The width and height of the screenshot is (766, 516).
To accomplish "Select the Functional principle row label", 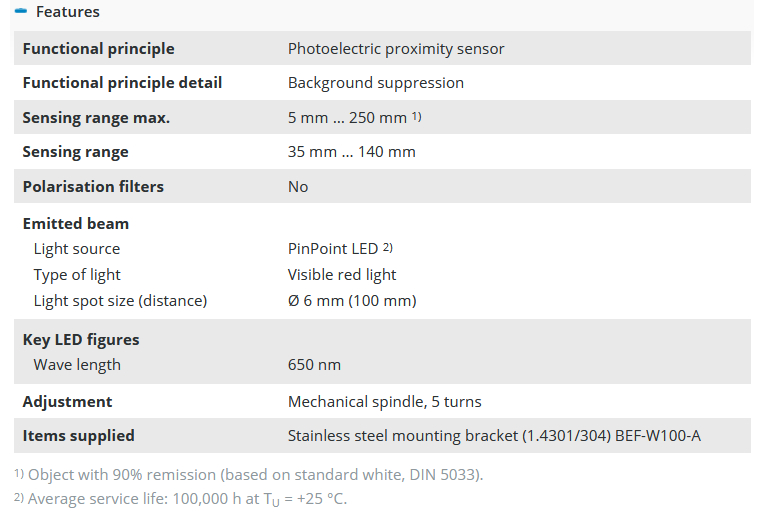I will pyautogui.click(x=98, y=48).
